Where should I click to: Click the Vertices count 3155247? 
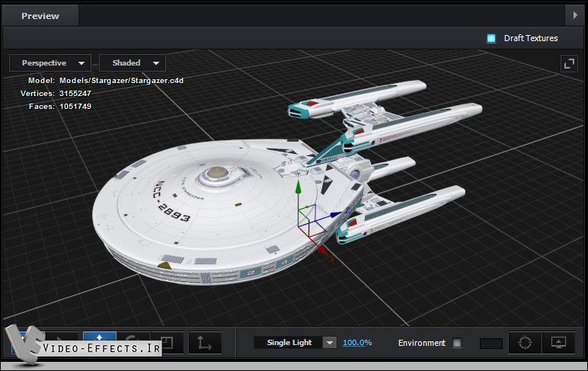(75, 94)
